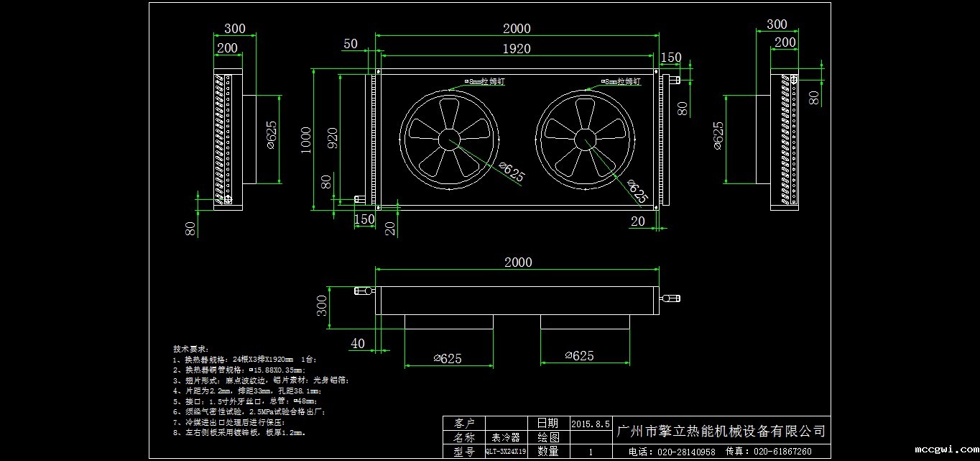Click the quantity value 1 cell
Image resolution: width=980 pixels, height=461 pixels.
pos(590,452)
